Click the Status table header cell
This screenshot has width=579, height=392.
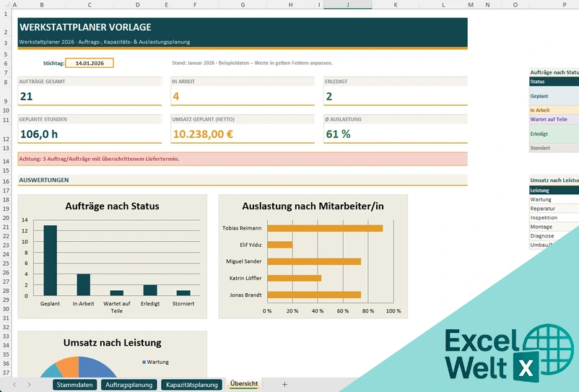pyautogui.click(x=554, y=82)
